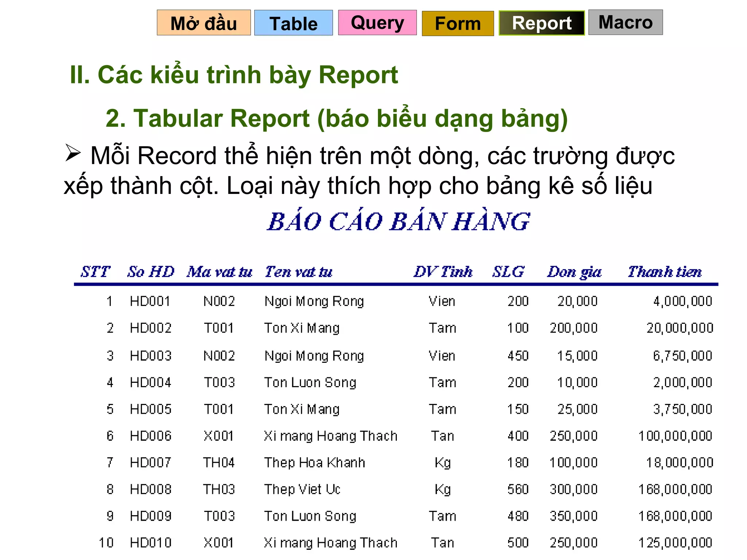Click unit price 15,000
747x560 pixels.
pyautogui.click(x=577, y=356)
